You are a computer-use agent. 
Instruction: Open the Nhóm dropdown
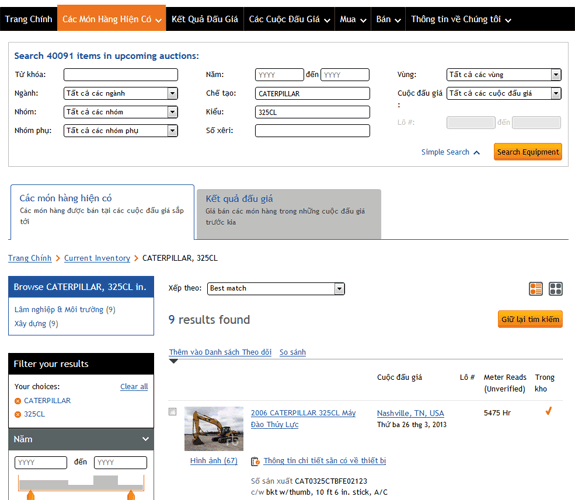click(x=121, y=112)
